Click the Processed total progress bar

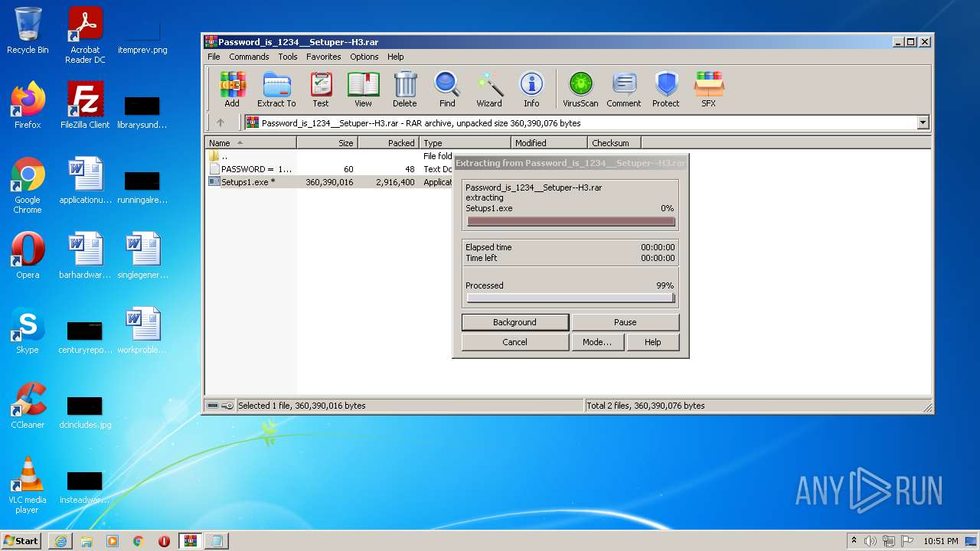(571, 298)
